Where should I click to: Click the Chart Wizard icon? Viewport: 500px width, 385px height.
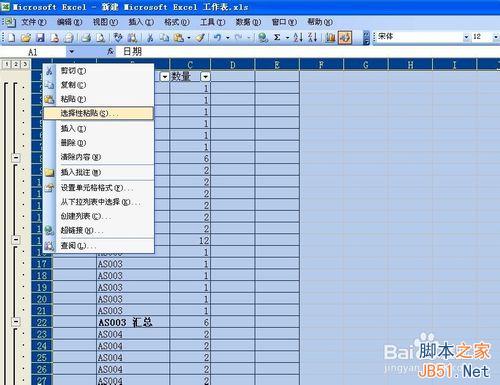[330, 38]
